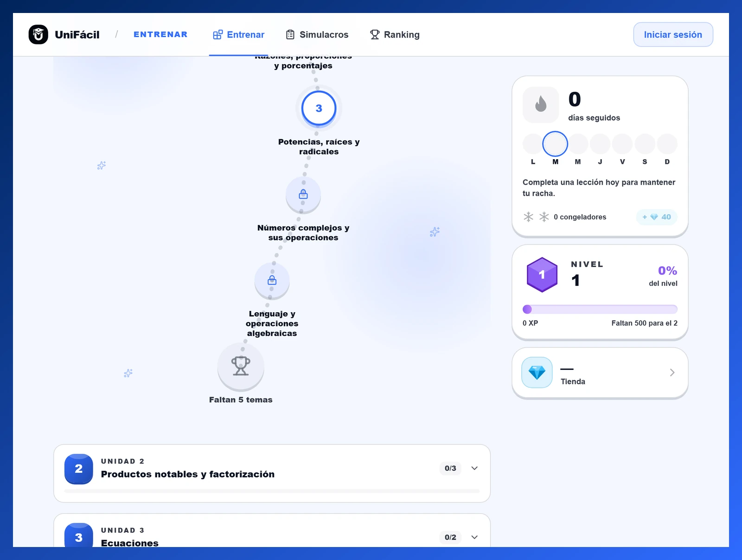Viewport: 742px width, 560px height.
Task: Click the 0 congeladores label
Action: coord(580,217)
